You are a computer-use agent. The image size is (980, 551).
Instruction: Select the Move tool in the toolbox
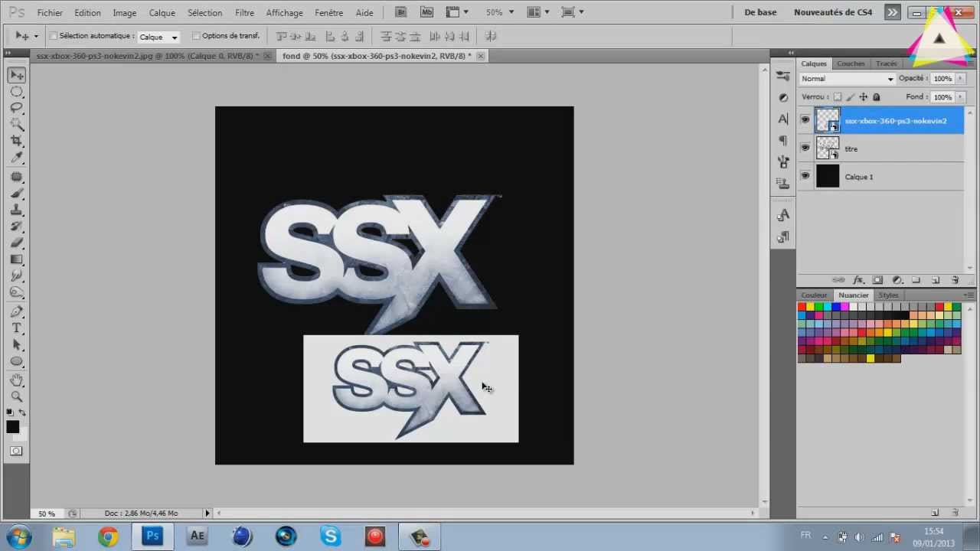17,75
